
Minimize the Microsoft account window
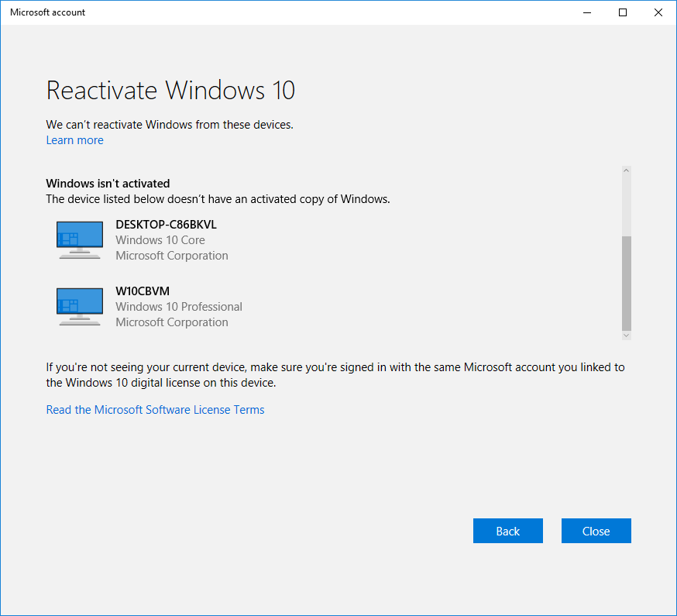(x=587, y=12)
